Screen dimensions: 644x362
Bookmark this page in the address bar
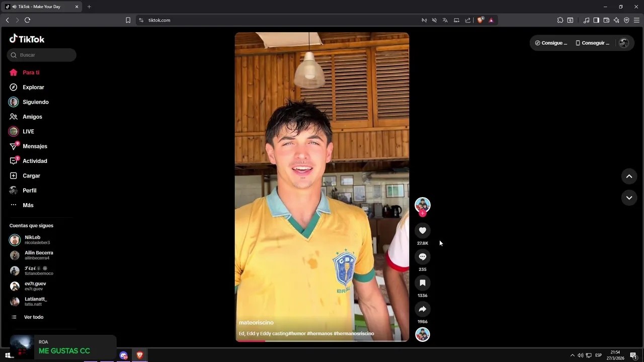pyautogui.click(x=128, y=20)
